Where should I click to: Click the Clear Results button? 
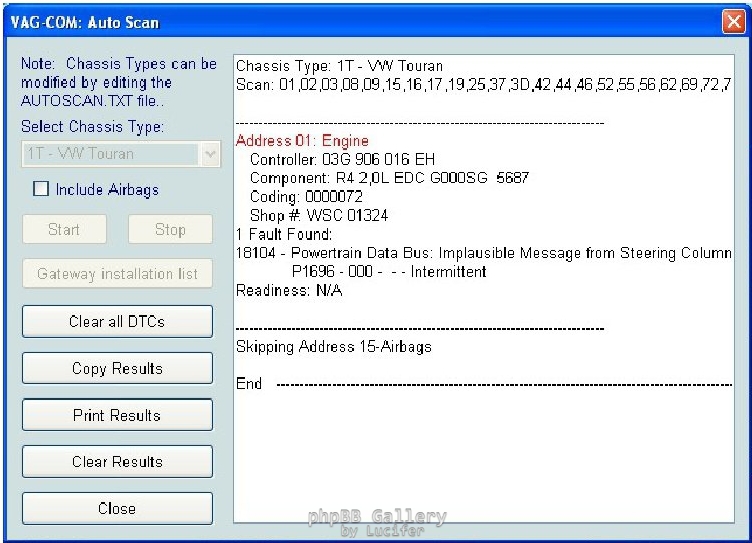click(x=117, y=462)
